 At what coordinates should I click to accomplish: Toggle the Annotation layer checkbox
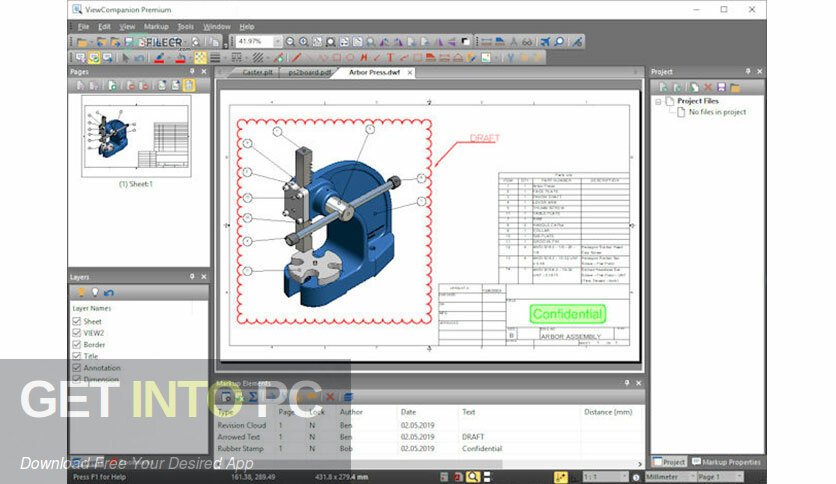click(77, 368)
